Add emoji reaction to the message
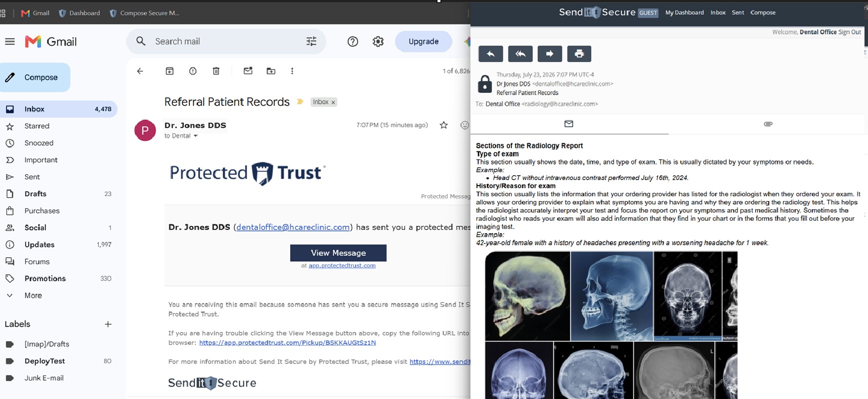Screen dimensions: 868x399 (464, 125)
